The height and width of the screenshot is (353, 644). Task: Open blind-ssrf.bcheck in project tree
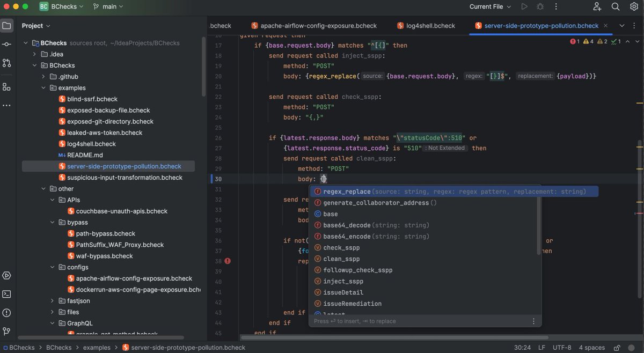(92, 99)
